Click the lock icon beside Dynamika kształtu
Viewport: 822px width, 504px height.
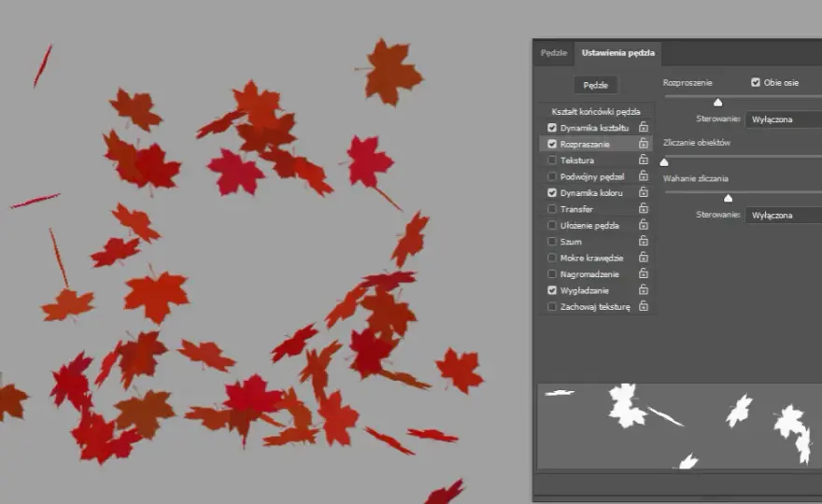(644, 127)
